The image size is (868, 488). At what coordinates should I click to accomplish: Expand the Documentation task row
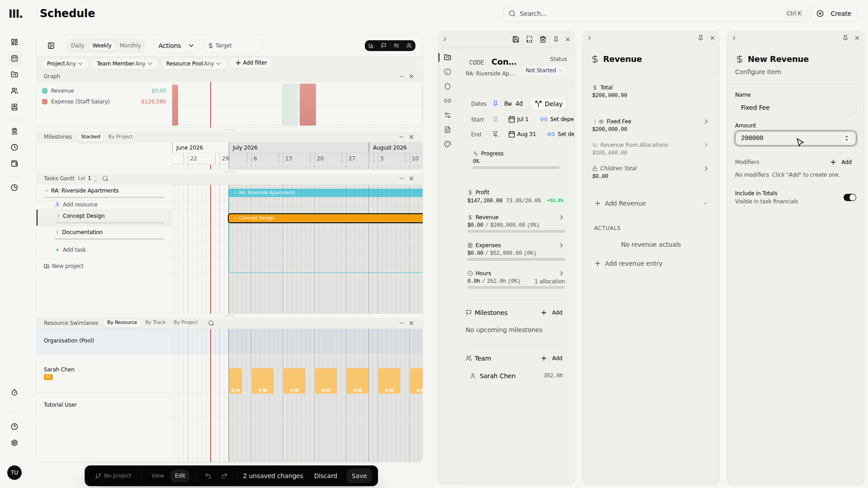(57, 232)
